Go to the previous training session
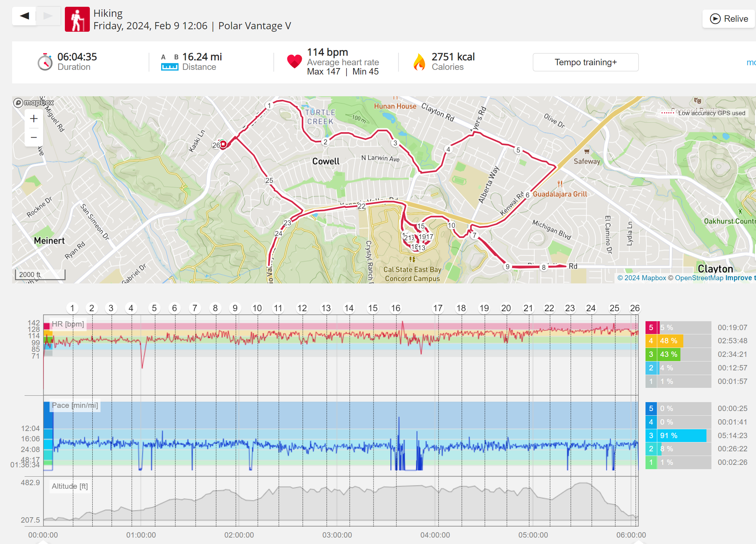The image size is (756, 544). click(24, 16)
